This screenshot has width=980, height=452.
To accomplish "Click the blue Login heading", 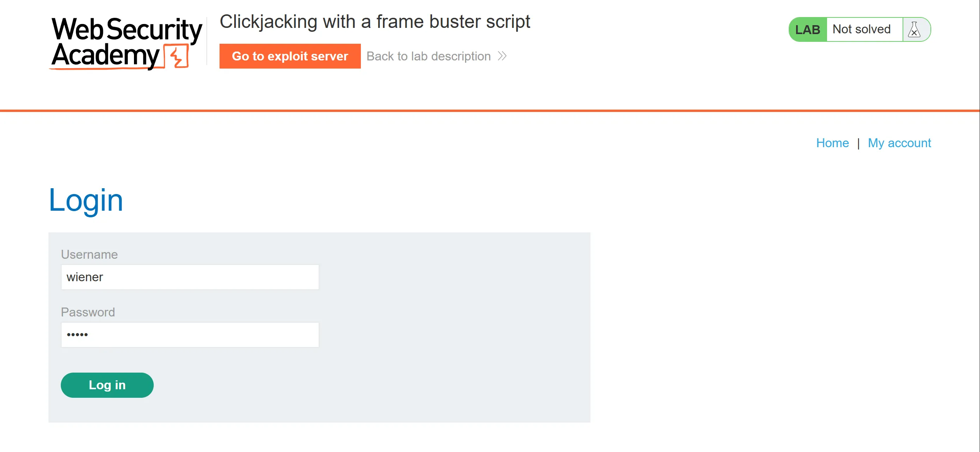I will pos(86,200).
